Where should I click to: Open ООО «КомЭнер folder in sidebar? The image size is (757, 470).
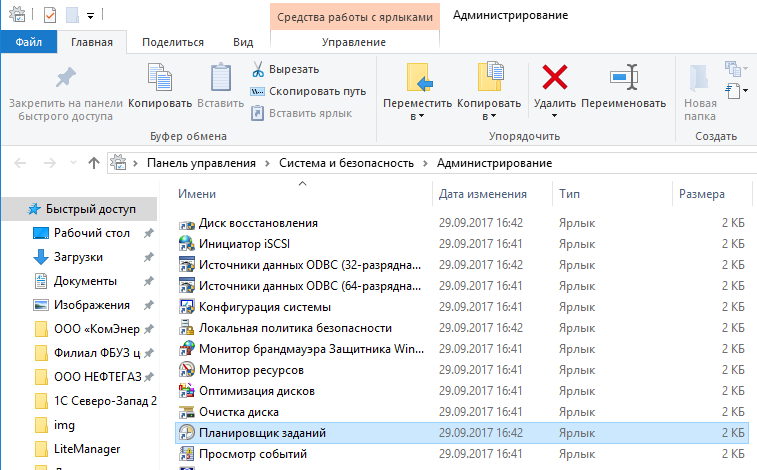pos(97,329)
